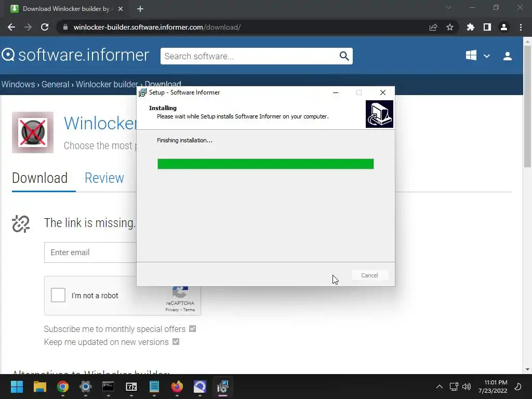
Task: Click the Enter email field
Action: [90, 252]
